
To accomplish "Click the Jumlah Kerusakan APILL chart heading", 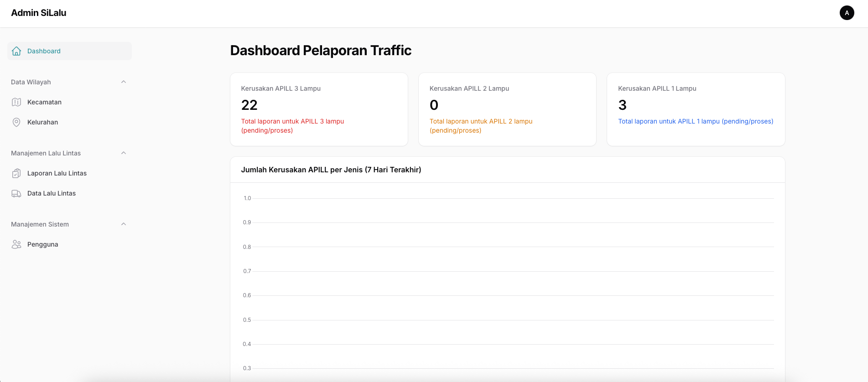I will (x=331, y=170).
